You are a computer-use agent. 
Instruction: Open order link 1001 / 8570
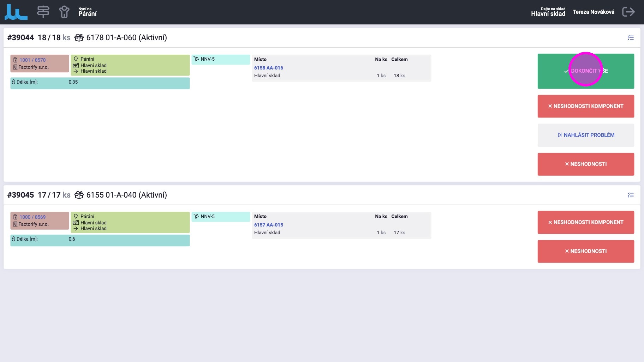32,60
